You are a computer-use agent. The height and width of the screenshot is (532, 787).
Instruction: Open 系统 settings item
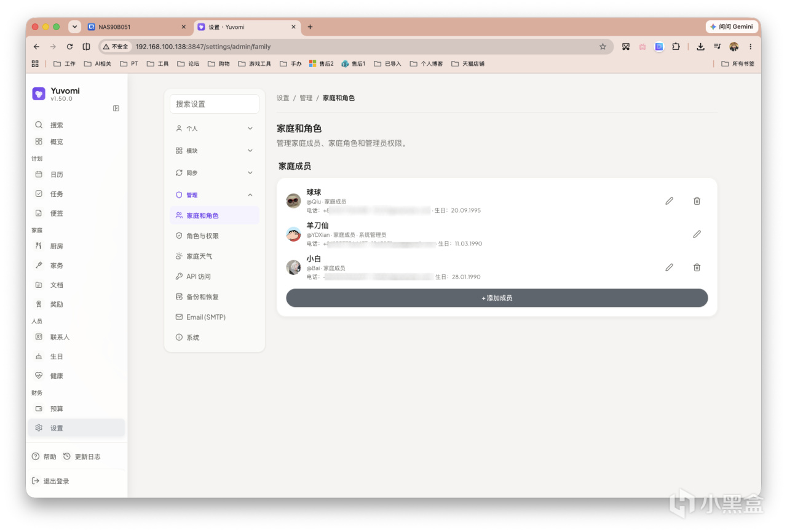tap(214, 338)
